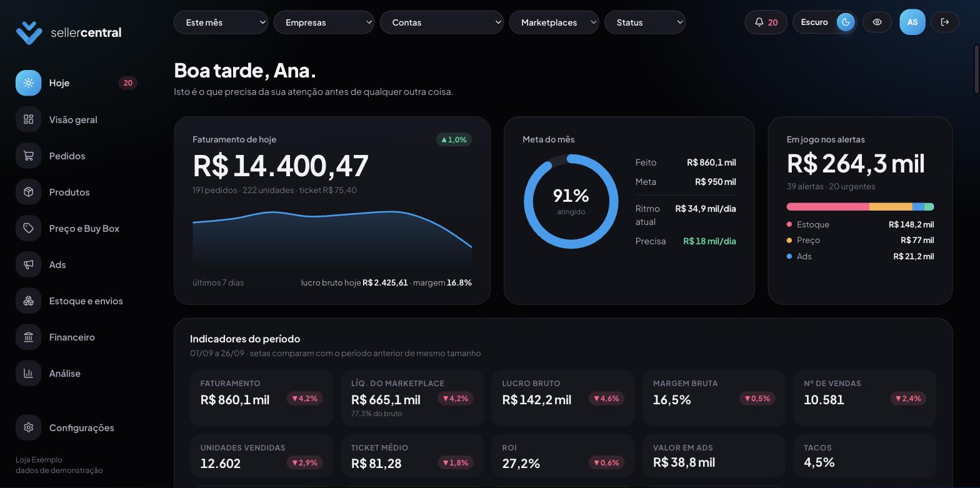Click the pink Estoque segment of alerts bar
Screen dimensions: 980x488
coord(827,207)
